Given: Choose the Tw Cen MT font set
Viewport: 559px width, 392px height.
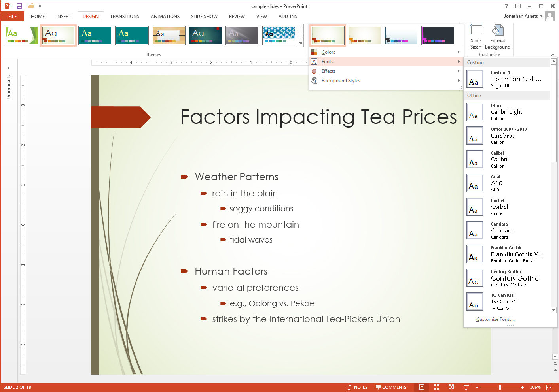Looking at the screenshot, I should tap(507, 302).
